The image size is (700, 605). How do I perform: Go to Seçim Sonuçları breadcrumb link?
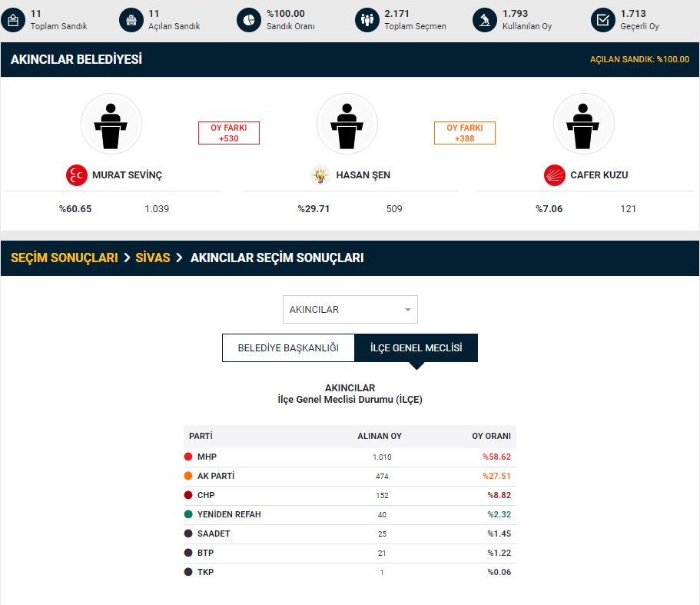click(x=64, y=258)
